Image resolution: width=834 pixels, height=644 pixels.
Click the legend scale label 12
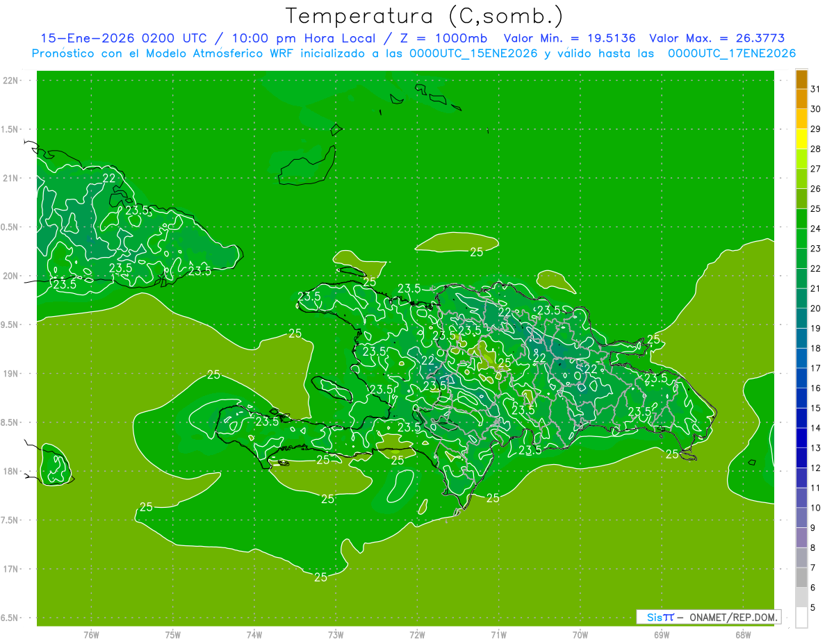(816, 468)
